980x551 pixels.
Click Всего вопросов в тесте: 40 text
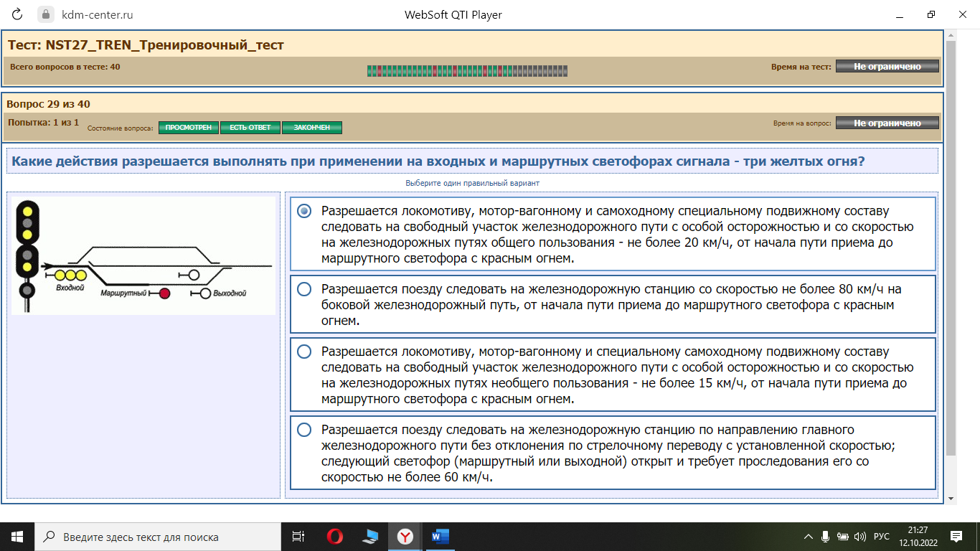point(65,67)
